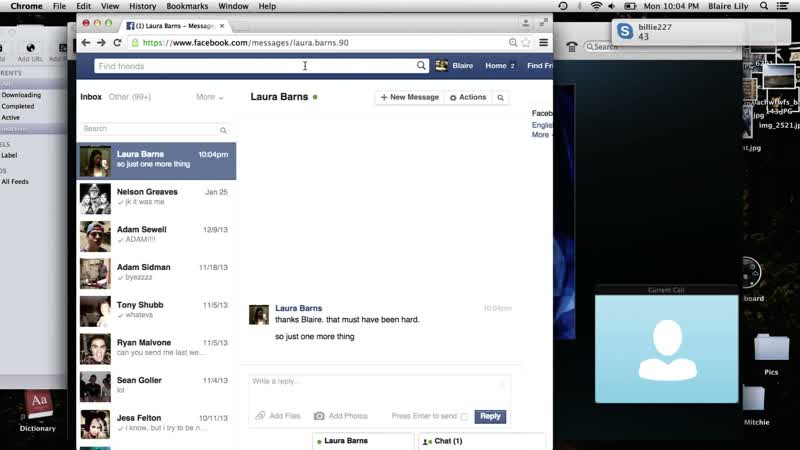Click the Add URL globe icon

click(x=30, y=48)
